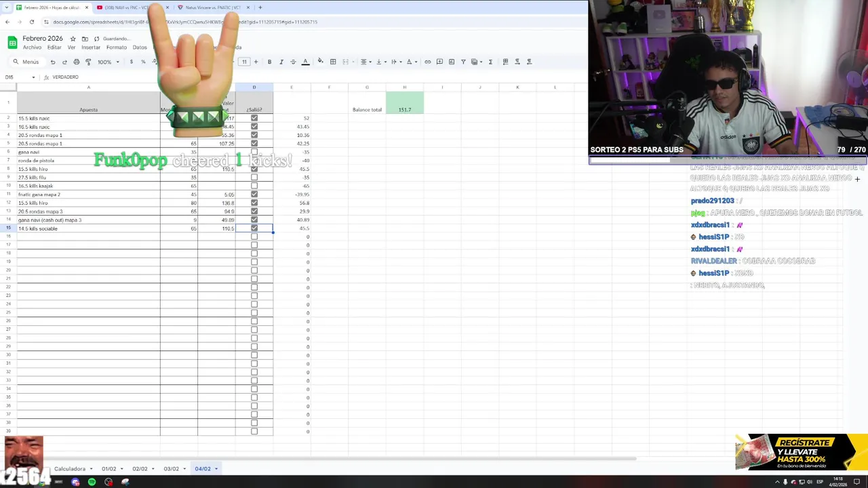The image size is (868, 488).
Task: Open the name box dropdown arrow
Action: click(33, 77)
